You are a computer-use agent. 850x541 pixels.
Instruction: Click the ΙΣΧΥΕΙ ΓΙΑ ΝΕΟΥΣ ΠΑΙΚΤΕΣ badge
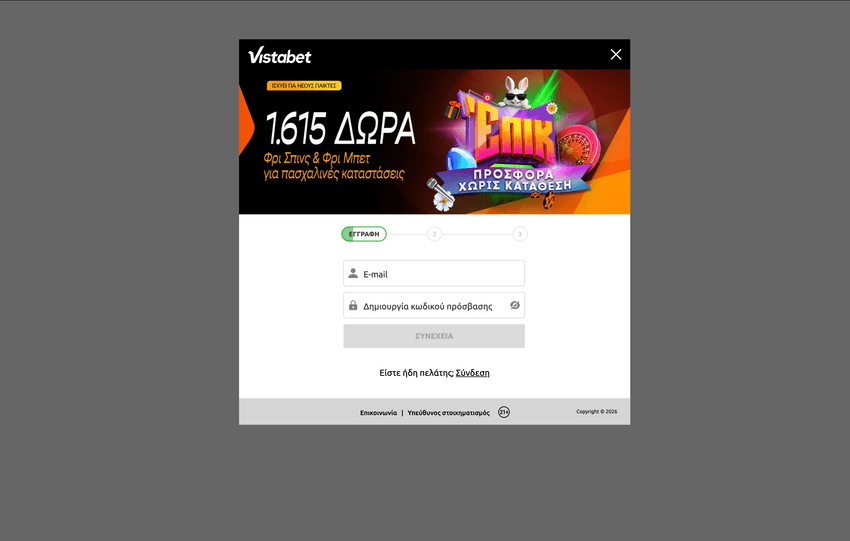(304, 86)
